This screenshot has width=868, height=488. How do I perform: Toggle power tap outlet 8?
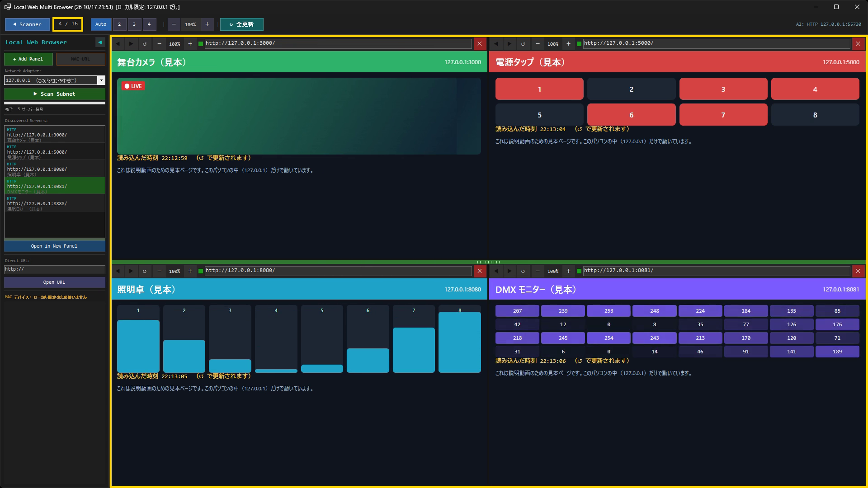pos(815,115)
